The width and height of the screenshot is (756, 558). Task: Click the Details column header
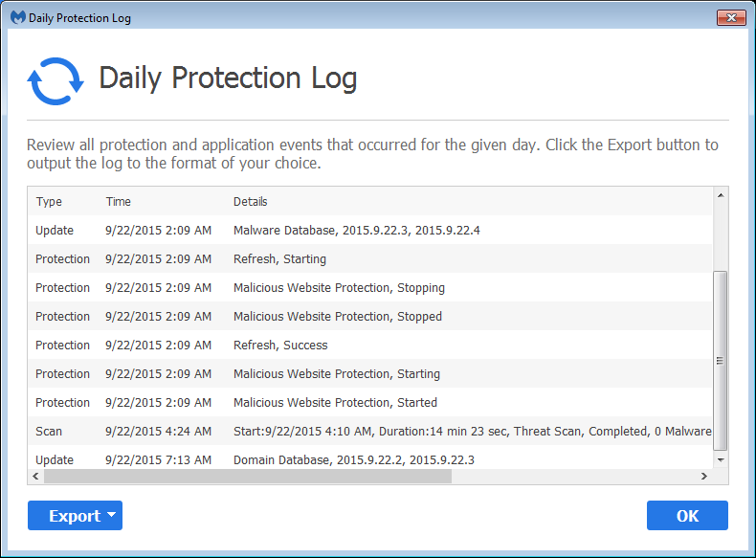click(x=251, y=202)
